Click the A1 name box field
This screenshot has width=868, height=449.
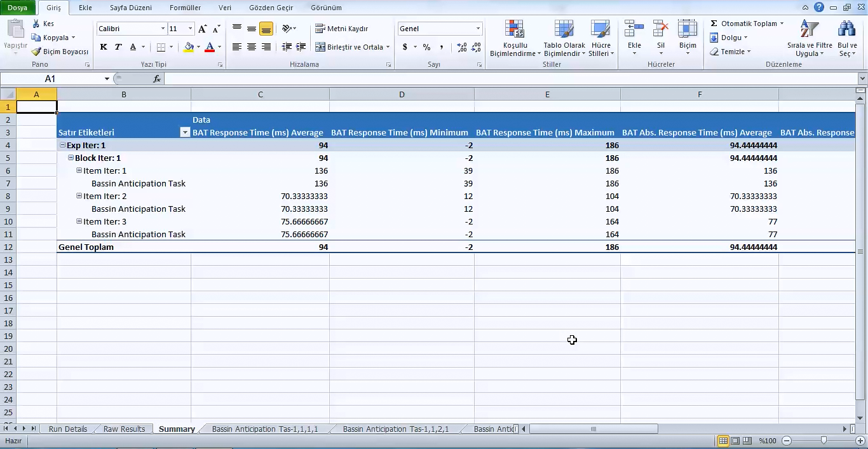point(51,79)
